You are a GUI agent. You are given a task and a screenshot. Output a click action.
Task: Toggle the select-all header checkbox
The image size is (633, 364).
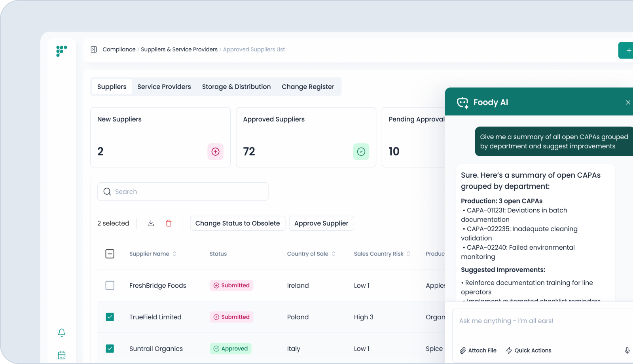[110, 254]
